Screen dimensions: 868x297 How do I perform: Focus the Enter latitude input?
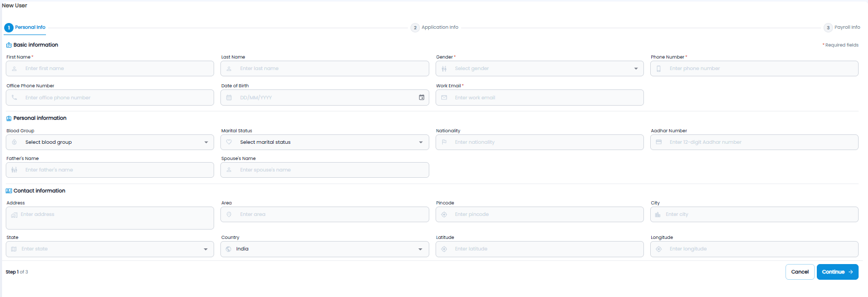tap(539, 249)
